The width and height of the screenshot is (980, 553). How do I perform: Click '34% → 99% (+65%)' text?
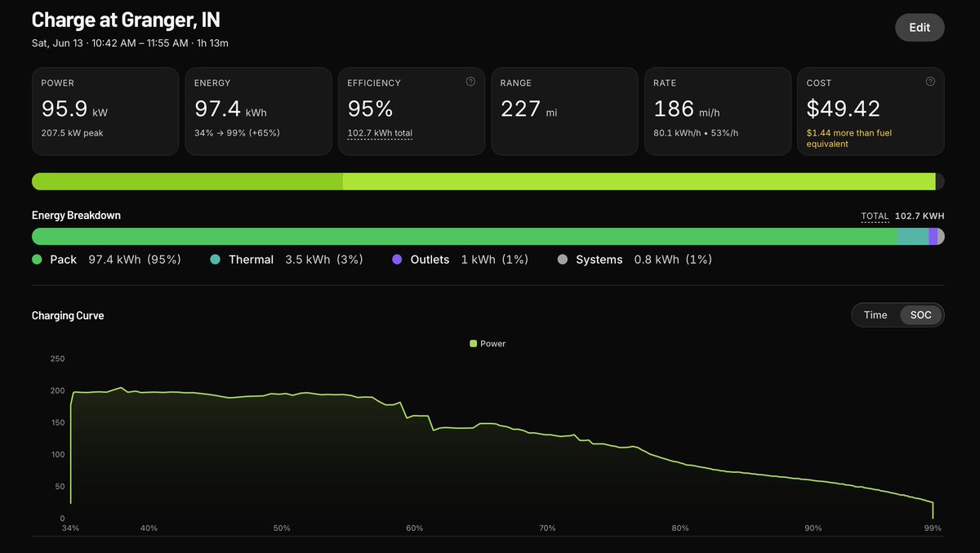click(237, 132)
